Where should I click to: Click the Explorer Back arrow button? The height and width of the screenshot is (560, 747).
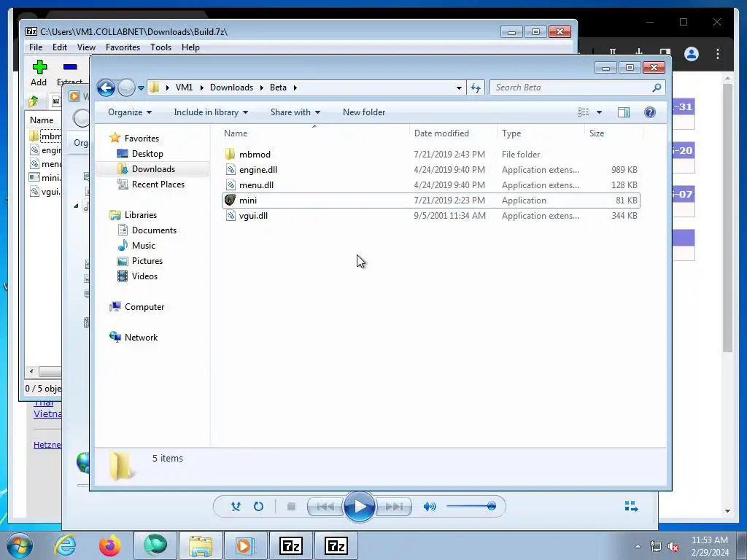point(106,87)
